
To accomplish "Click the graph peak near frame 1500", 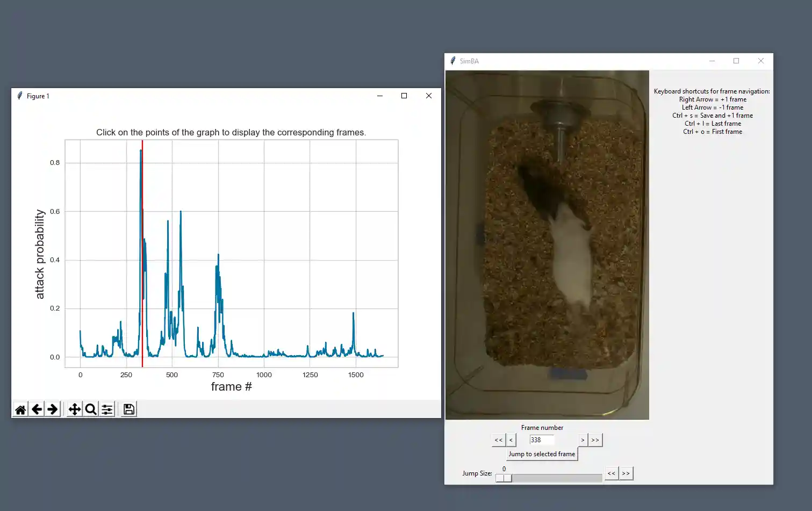I will pos(354,313).
